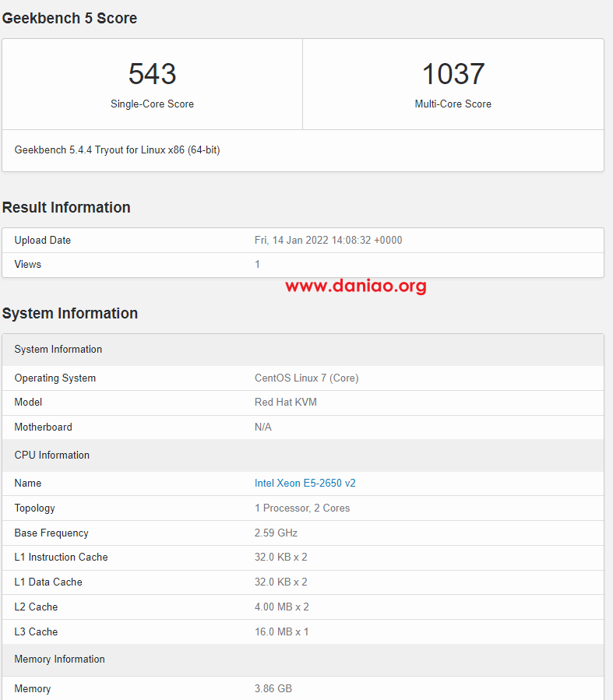Click the L2 Cache label
The image size is (613, 700).
(x=36, y=607)
